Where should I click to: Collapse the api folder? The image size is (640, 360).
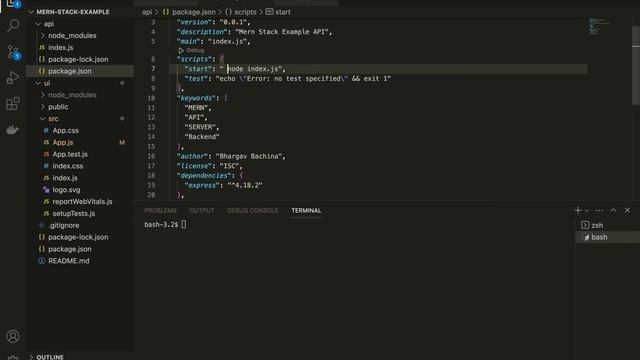click(80, 24)
